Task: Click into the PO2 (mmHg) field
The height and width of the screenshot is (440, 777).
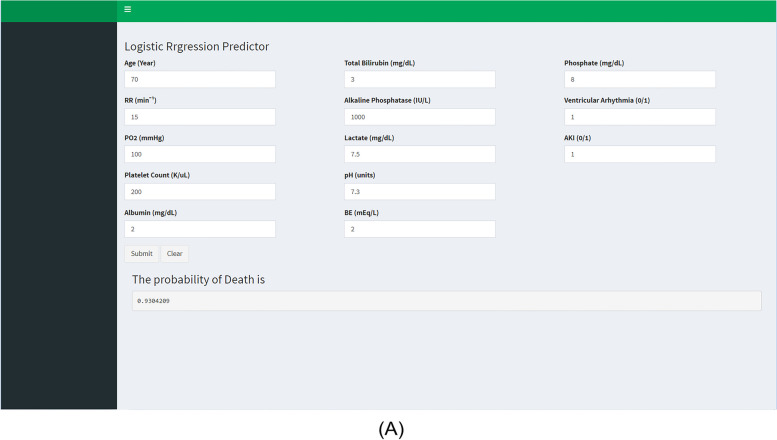Action: 200,154
